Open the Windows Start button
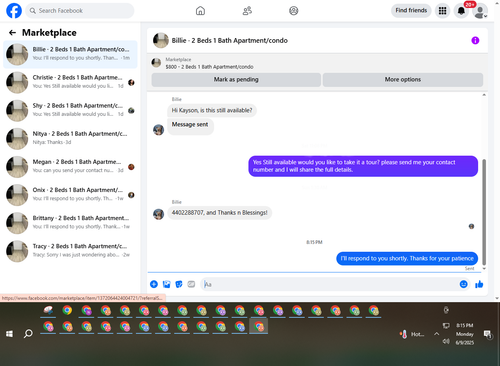 (x=9, y=334)
